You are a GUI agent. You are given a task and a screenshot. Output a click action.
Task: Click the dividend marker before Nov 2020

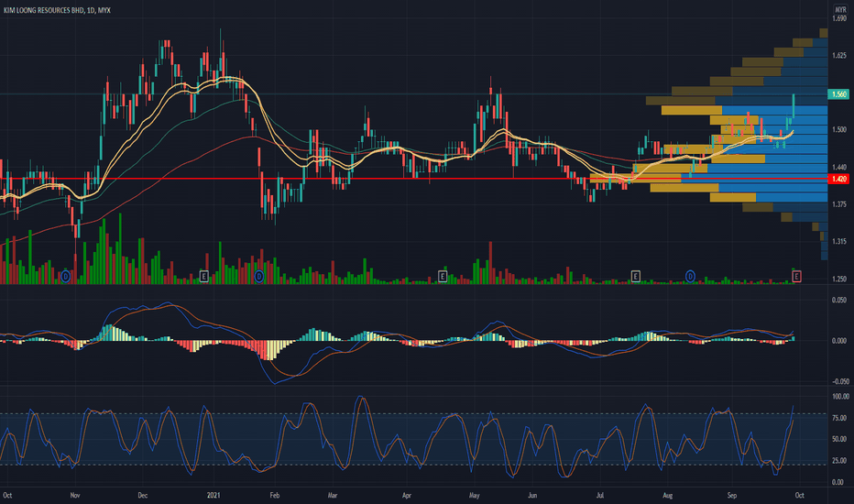coord(65,276)
